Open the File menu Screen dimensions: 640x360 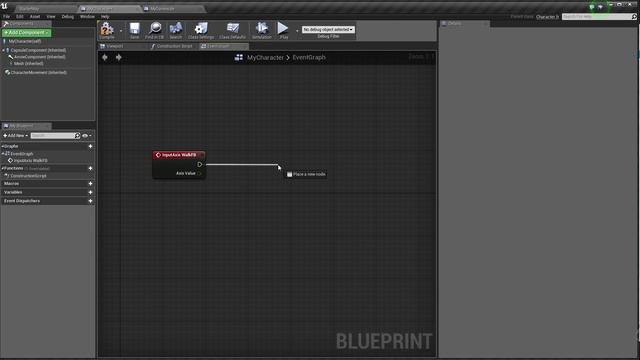(7, 16)
